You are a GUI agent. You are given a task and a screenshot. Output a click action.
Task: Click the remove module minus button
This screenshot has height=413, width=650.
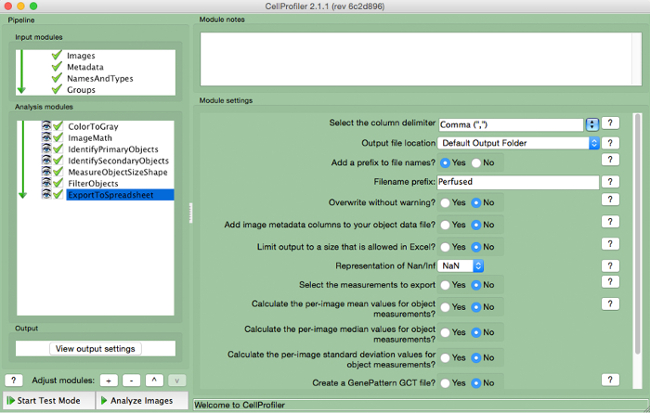pos(131,381)
